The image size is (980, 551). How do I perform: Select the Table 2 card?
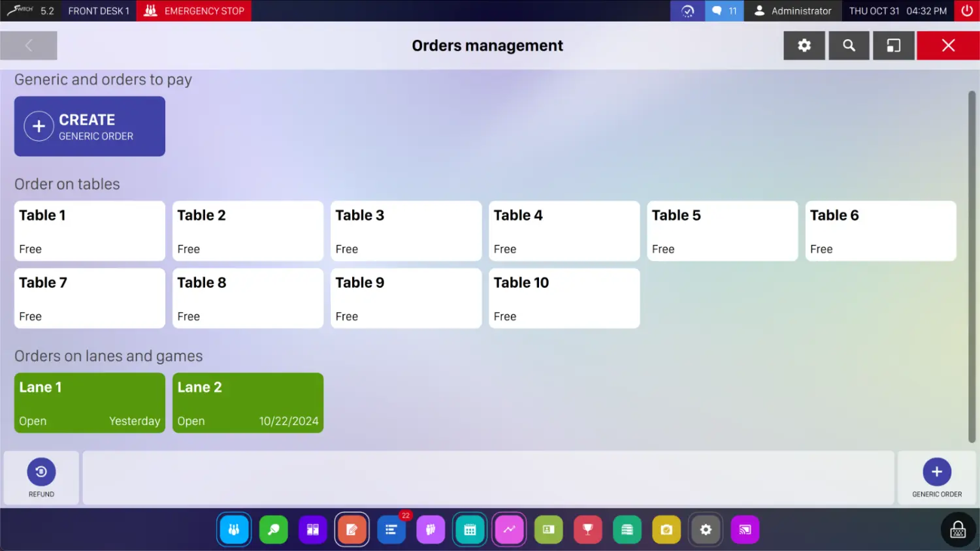click(x=248, y=231)
